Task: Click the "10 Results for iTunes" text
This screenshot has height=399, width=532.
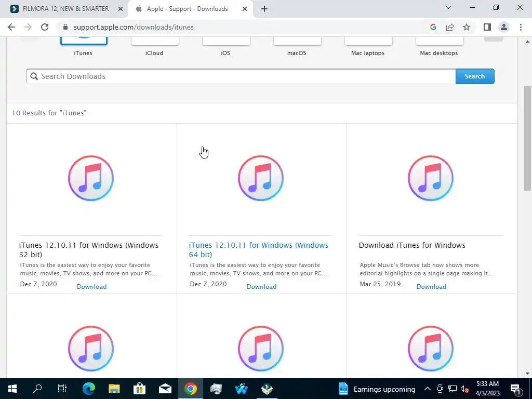Action: tap(49, 113)
